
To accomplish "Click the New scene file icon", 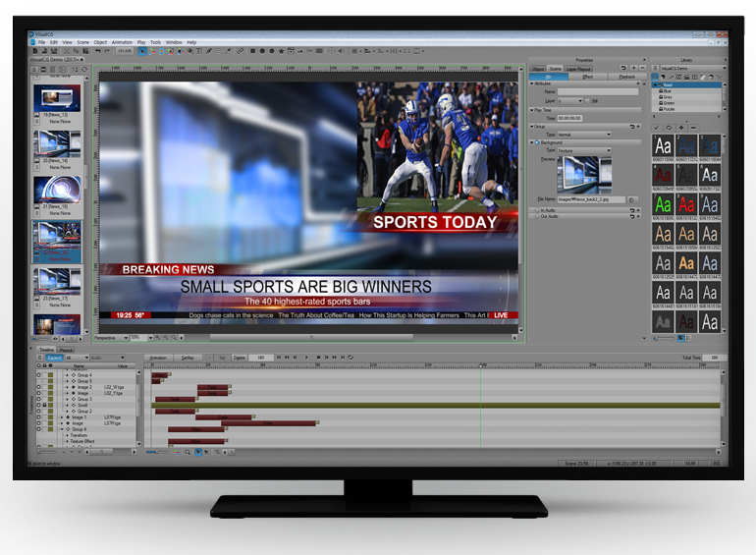I will pos(34,51).
